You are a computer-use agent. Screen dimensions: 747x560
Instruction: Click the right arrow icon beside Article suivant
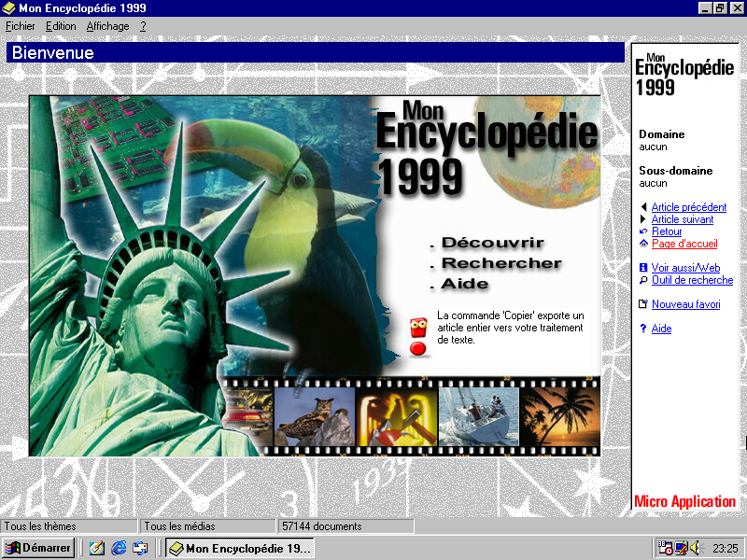tap(643, 219)
